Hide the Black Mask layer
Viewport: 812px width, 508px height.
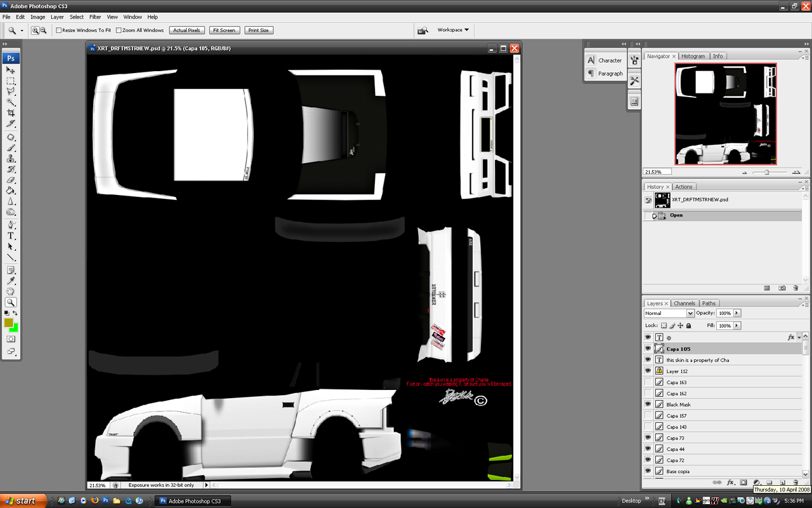648,404
